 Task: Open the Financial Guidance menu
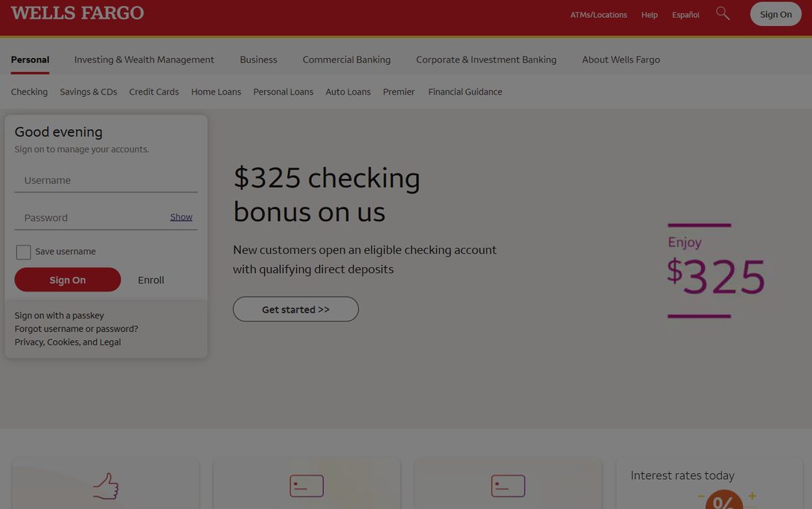(465, 92)
